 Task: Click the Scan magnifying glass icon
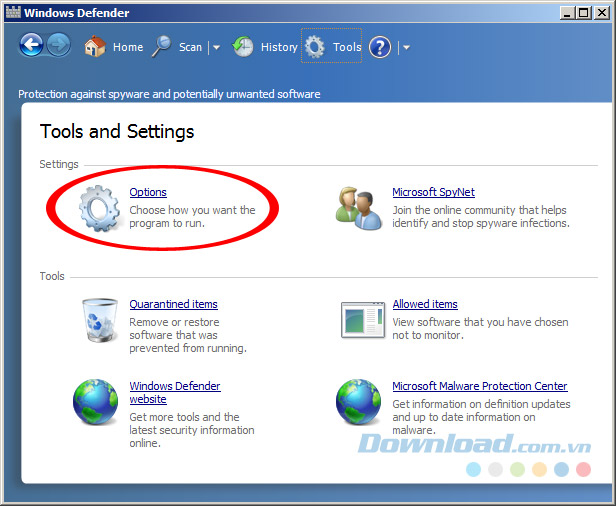[x=161, y=46]
